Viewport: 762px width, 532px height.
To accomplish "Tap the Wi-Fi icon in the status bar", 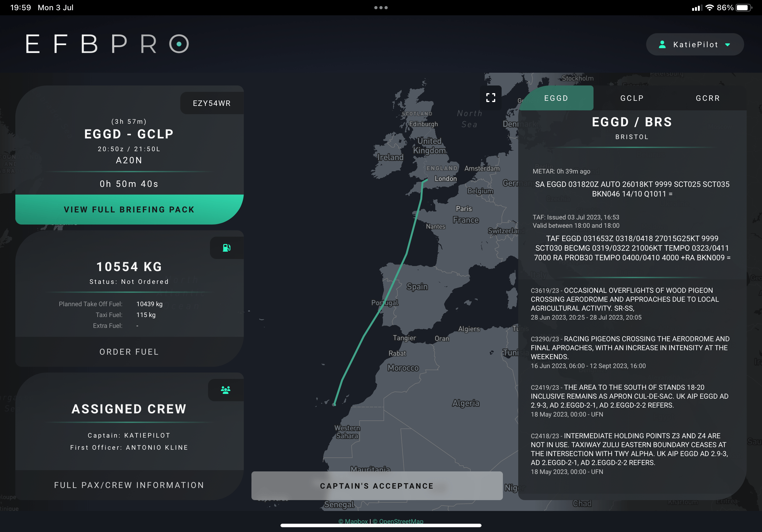I will coord(710,7).
